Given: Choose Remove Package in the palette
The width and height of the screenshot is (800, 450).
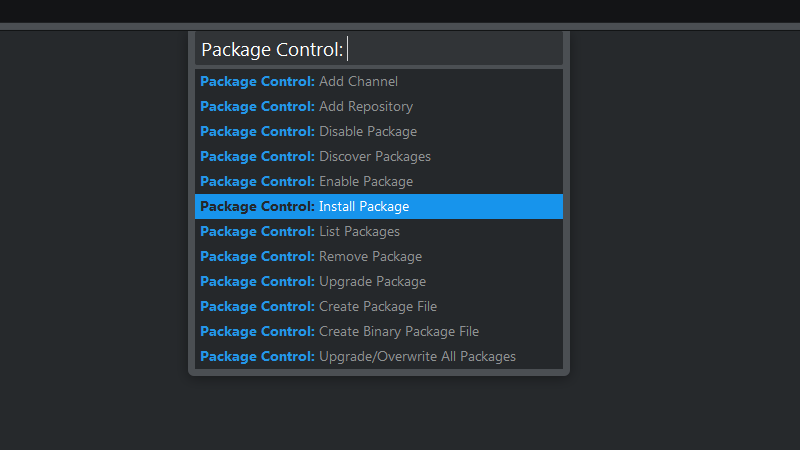Looking at the screenshot, I should tap(378, 257).
